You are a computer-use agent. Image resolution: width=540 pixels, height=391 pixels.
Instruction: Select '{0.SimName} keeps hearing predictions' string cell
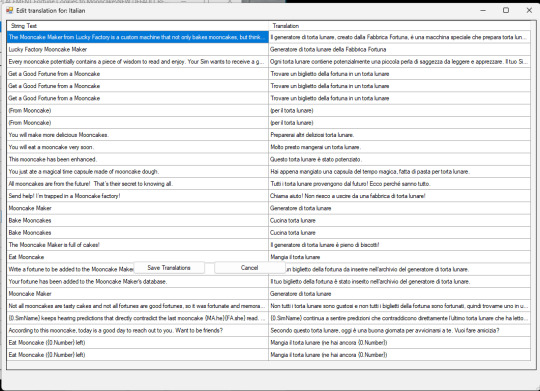click(x=137, y=318)
